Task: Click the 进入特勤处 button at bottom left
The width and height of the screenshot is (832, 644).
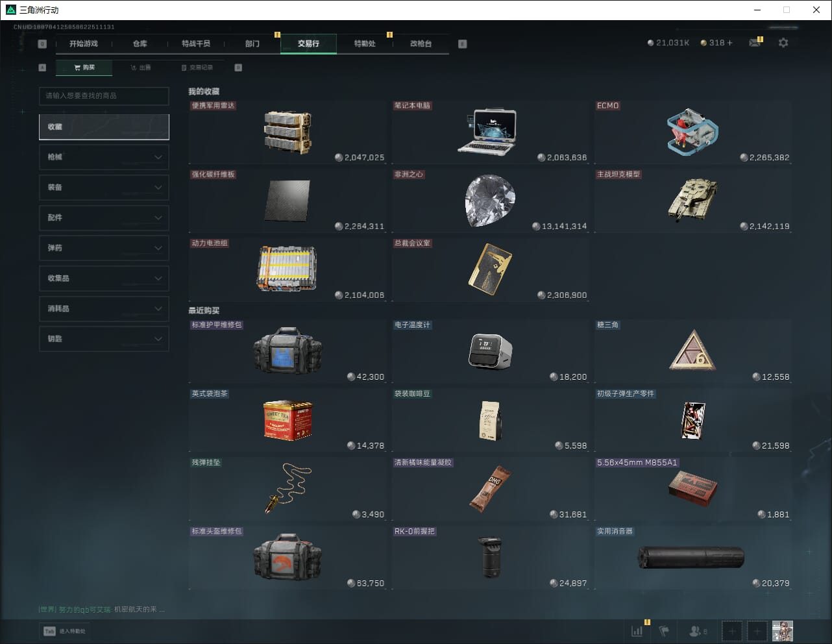Action: [x=65, y=631]
